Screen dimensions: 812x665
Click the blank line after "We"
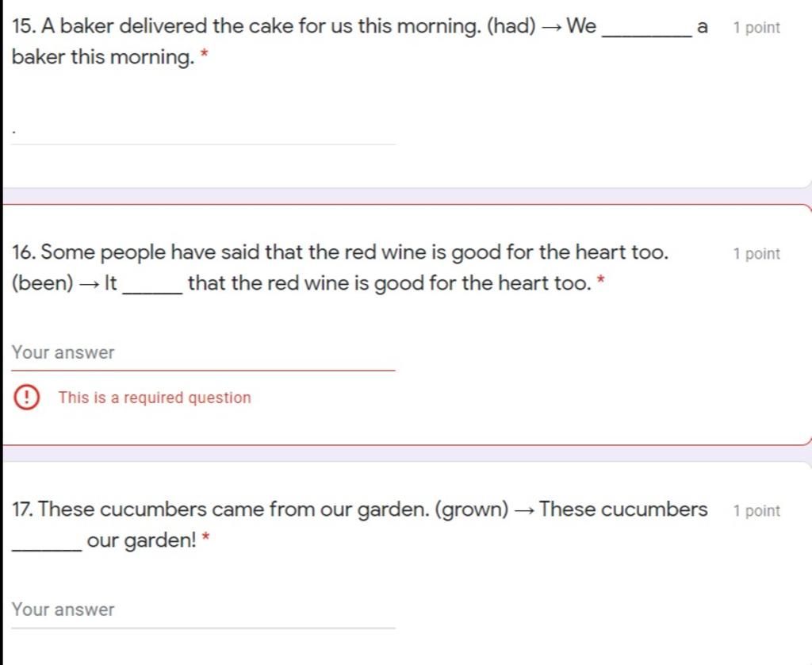(646, 30)
